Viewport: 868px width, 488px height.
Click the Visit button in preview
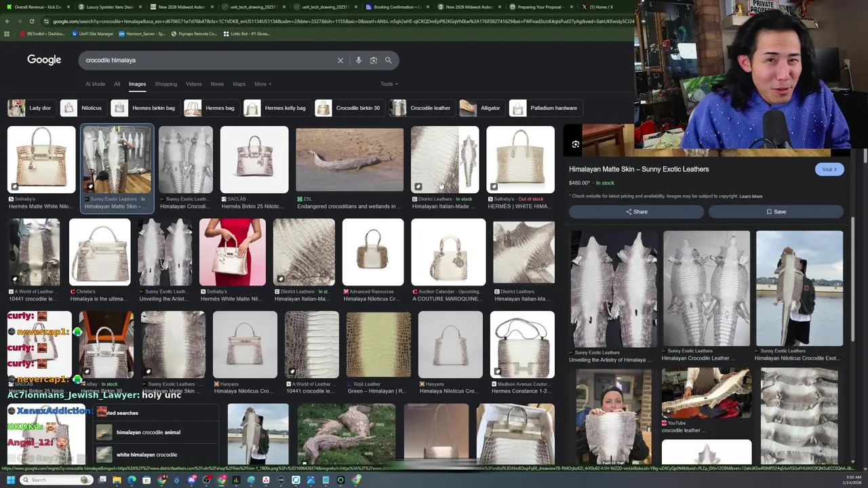[829, 169]
